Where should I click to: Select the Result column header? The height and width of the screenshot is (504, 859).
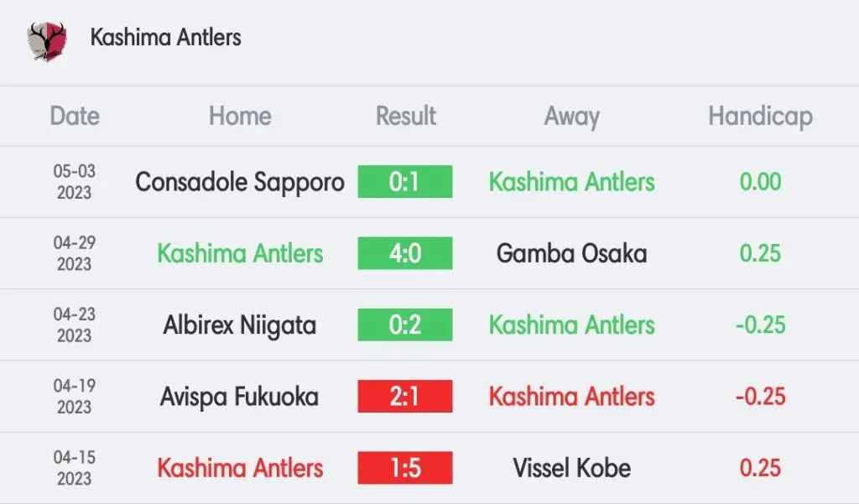405,116
